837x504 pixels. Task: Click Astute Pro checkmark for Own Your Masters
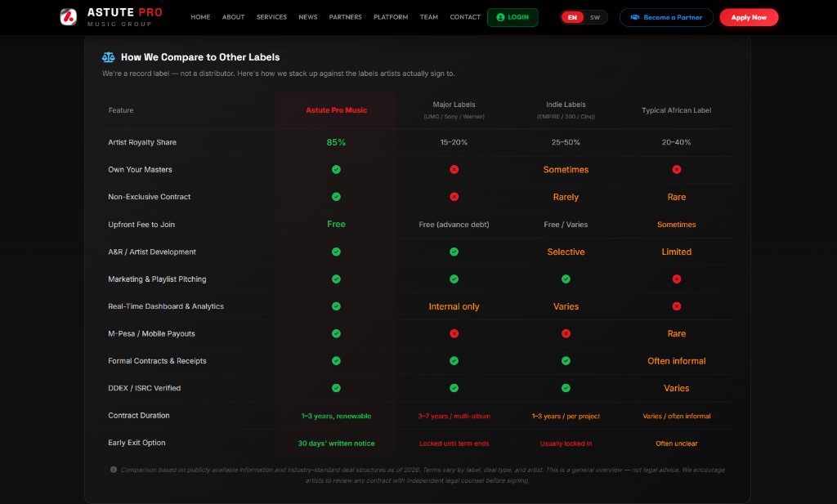click(336, 170)
